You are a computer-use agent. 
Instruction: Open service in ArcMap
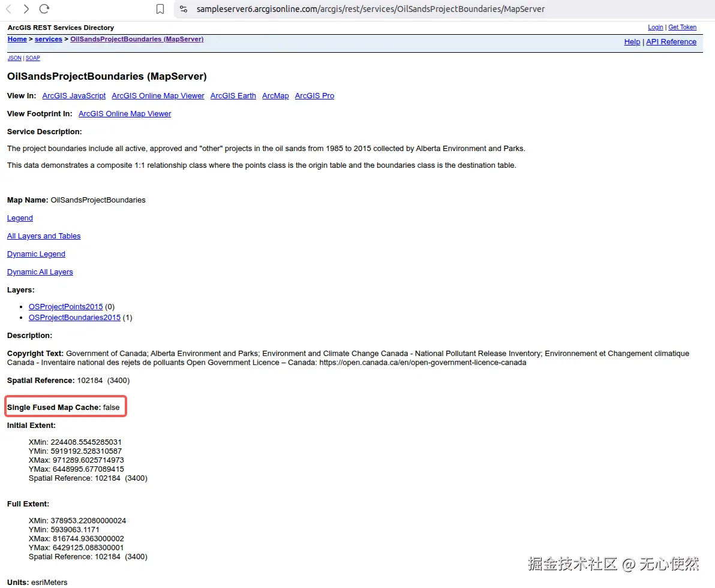pos(275,96)
